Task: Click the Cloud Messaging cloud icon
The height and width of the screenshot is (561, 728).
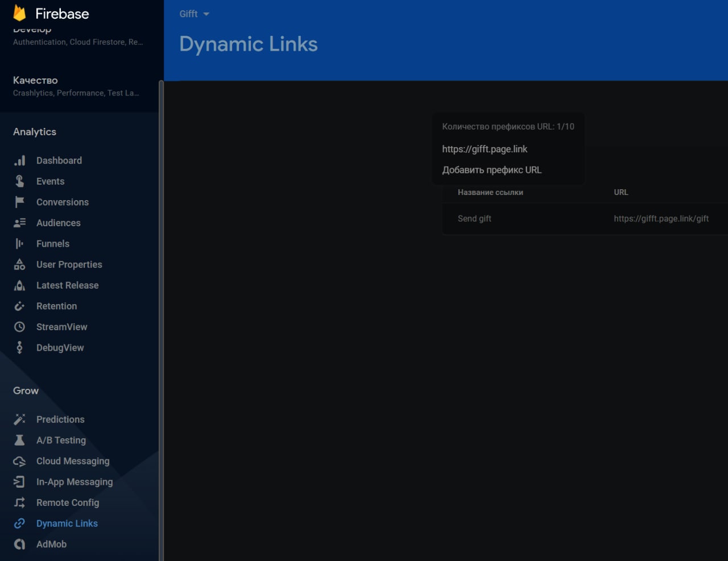Action: point(19,462)
